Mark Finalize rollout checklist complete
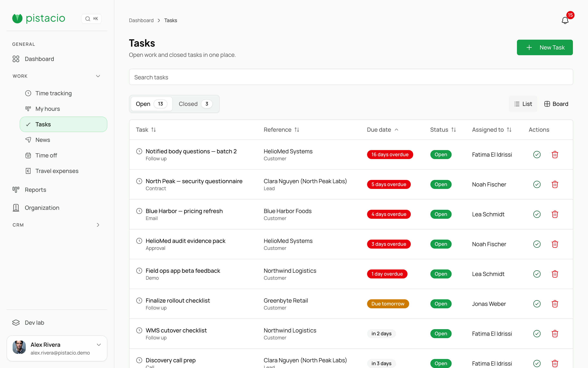 point(537,304)
